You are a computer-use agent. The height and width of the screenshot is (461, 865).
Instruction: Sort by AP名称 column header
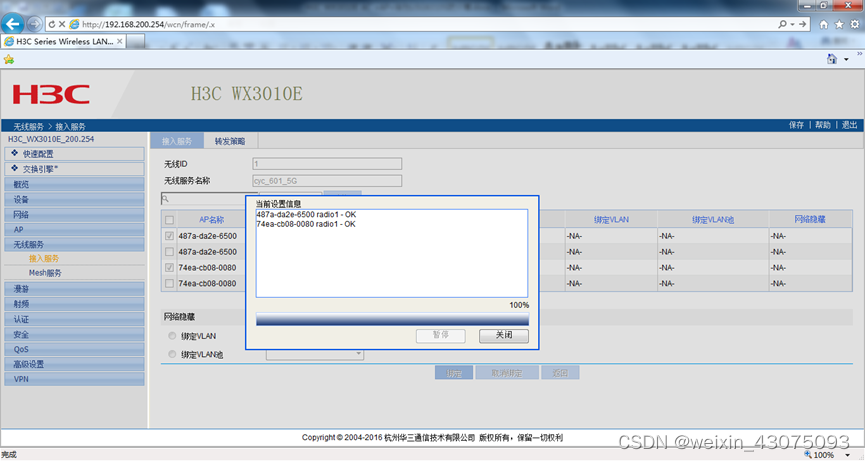pyautogui.click(x=211, y=220)
